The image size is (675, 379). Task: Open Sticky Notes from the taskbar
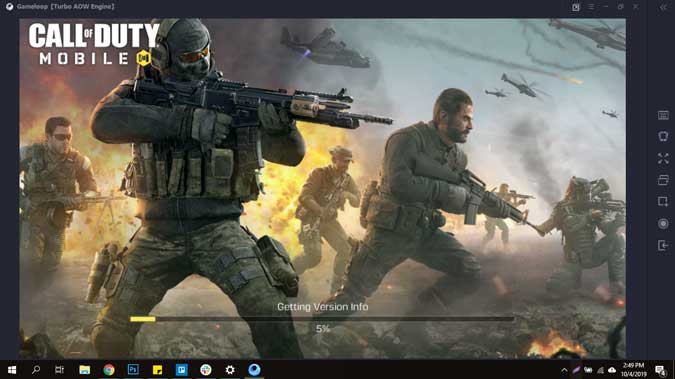157,370
